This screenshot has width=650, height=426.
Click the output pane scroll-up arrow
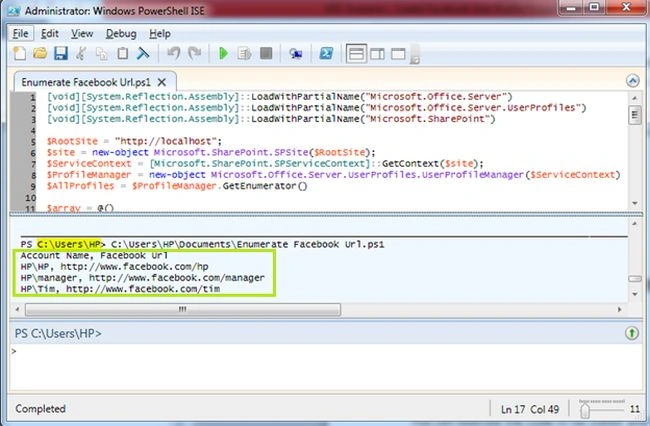634,223
